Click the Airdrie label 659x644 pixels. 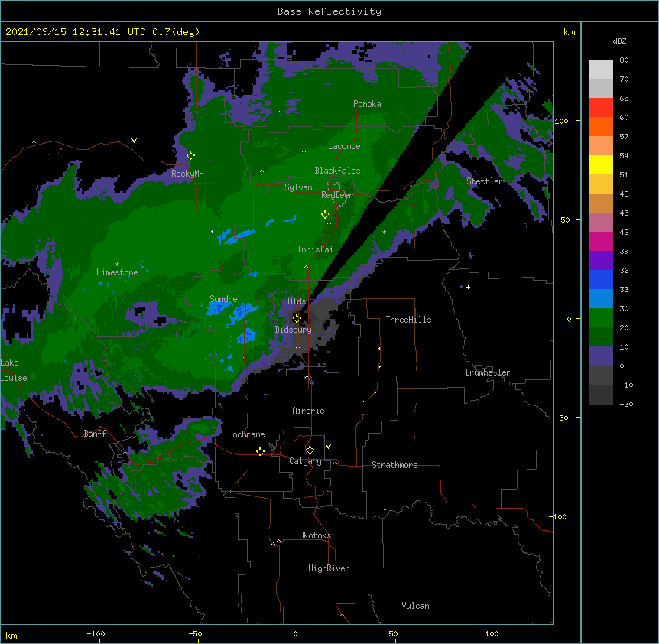tap(308, 411)
